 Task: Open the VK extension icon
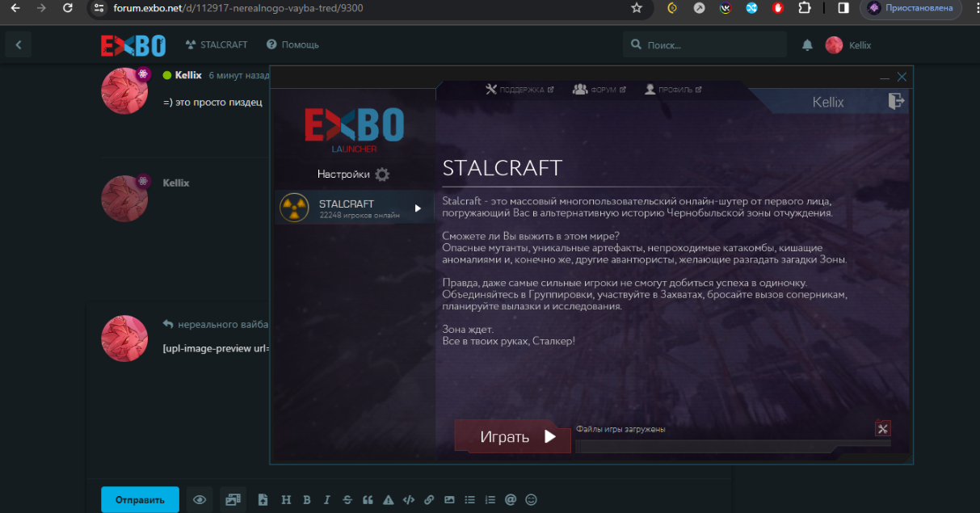[726, 8]
